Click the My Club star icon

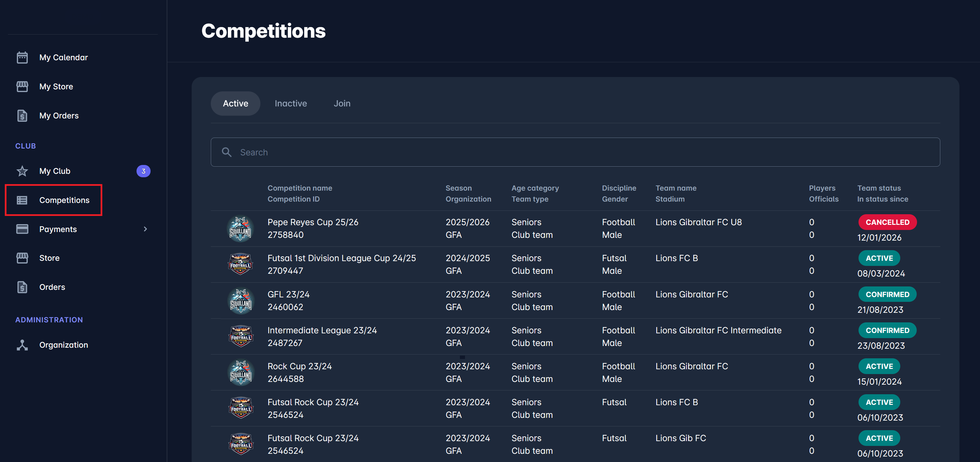click(22, 171)
